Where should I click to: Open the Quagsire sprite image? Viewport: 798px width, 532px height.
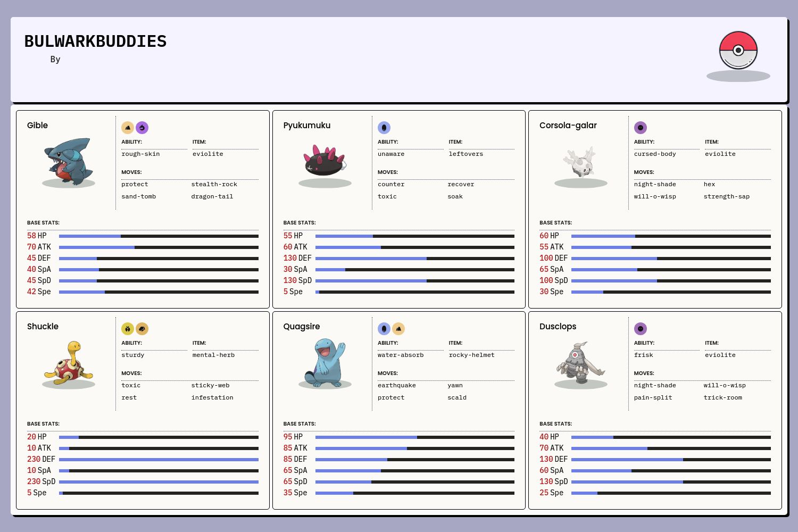(325, 362)
